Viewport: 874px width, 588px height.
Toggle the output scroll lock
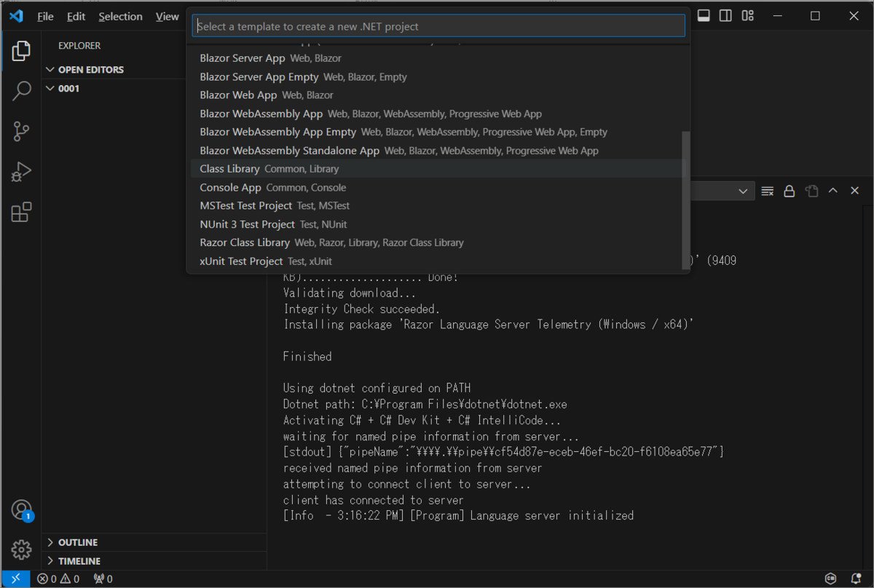point(789,191)
